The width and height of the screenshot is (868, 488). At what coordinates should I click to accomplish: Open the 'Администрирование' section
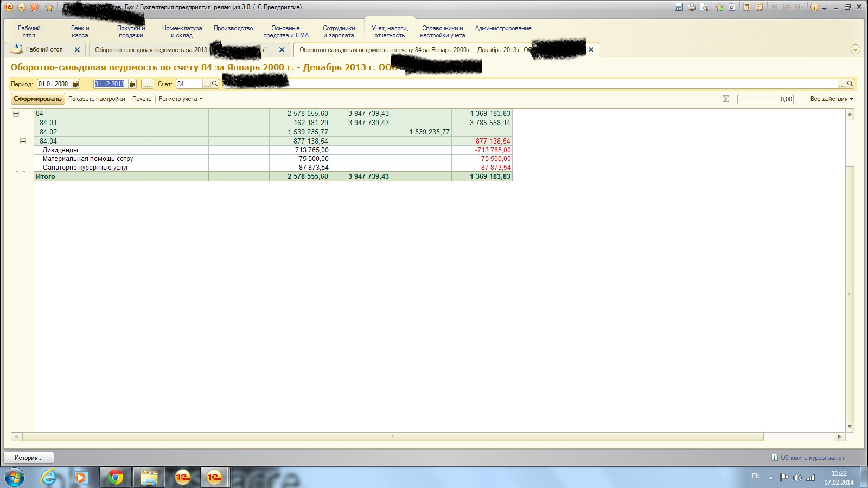point(503,28)
